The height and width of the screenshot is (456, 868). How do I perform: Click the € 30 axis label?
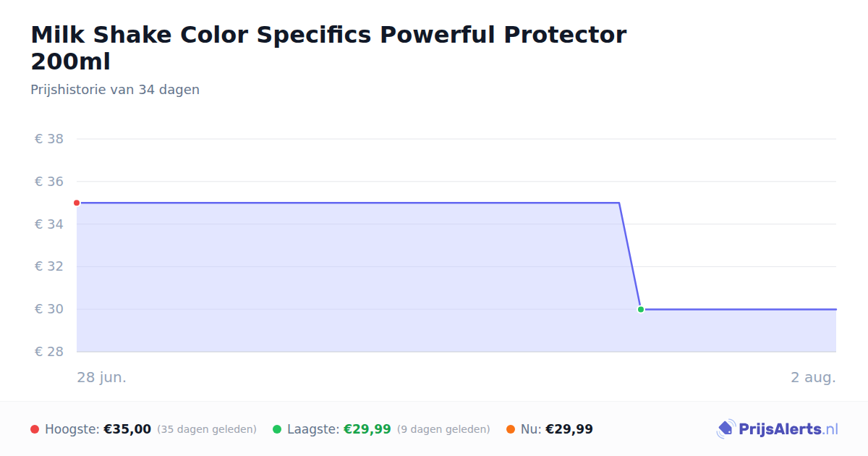(x=49, y=309)
